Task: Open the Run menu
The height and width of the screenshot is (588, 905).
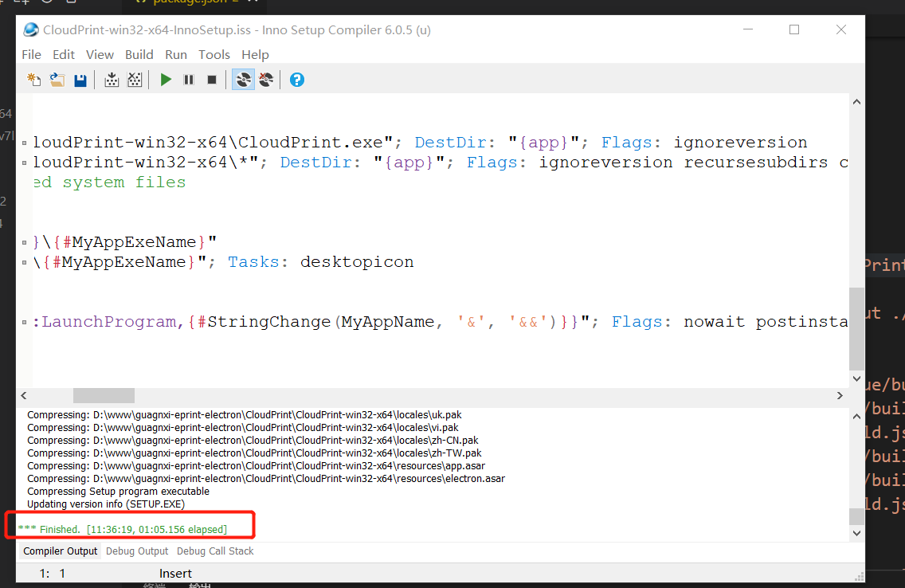Action: pos(176,55)
